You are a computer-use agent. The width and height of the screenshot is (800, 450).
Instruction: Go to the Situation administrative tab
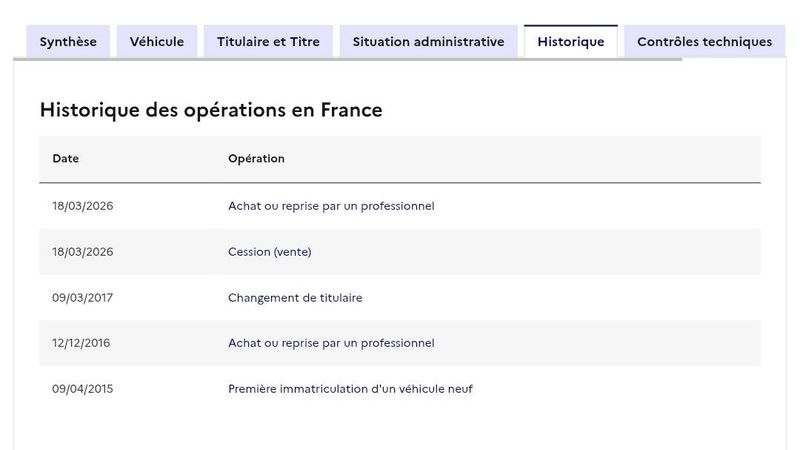point(428,42)
